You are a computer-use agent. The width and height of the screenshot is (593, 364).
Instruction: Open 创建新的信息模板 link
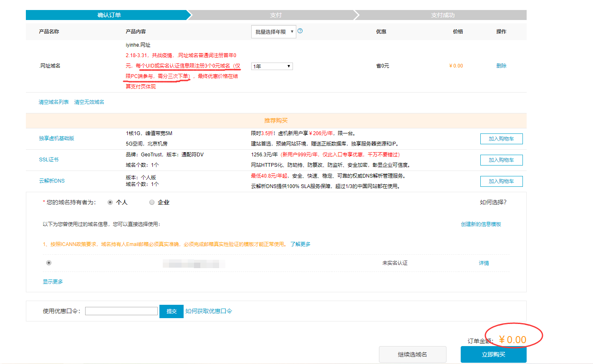pos(481,224)
